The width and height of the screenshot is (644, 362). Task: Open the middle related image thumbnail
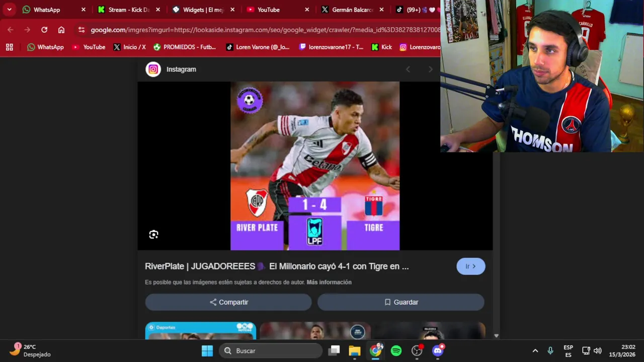(x=315, y=332)
